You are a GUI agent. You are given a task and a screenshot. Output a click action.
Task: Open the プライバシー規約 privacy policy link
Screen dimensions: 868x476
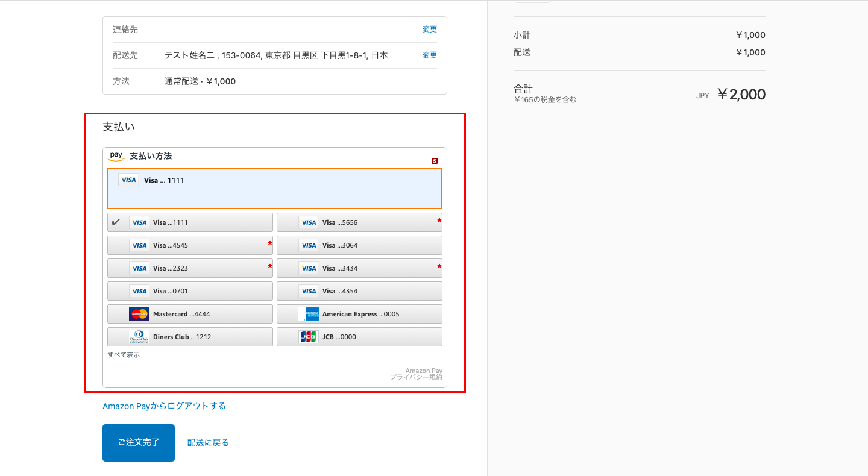pos(416,377)
